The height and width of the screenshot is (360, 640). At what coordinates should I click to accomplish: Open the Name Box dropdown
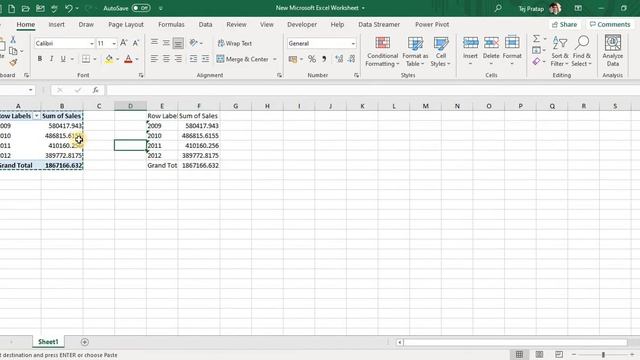click(31, 90)
